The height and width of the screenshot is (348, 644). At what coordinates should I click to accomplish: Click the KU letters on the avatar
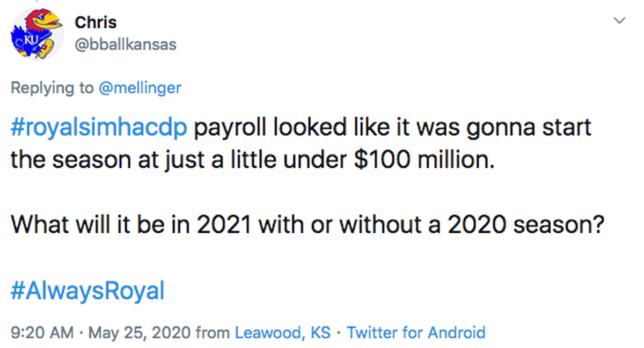click(x=26, y=40)
